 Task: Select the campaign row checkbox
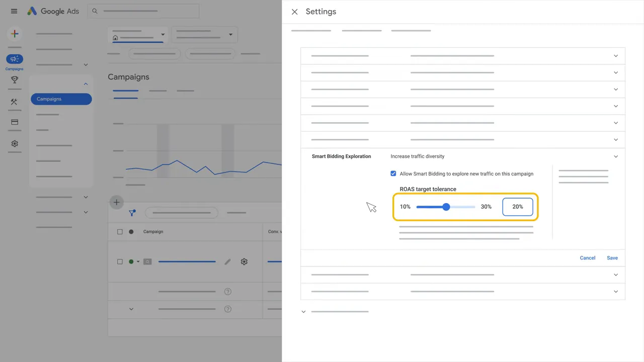click(x=120, y=261)
